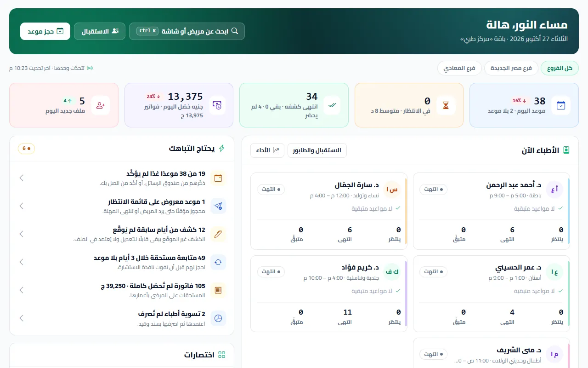The width and height of the screenshot is (588, 368).
Task: Click the add-person icon in the "ملف جديد اليوم" card
Action: [101, 105]
